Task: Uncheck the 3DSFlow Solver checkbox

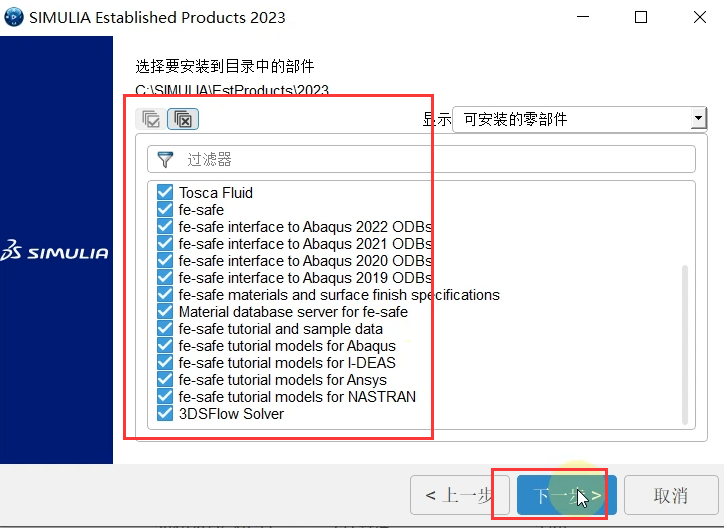Action: 165,414
